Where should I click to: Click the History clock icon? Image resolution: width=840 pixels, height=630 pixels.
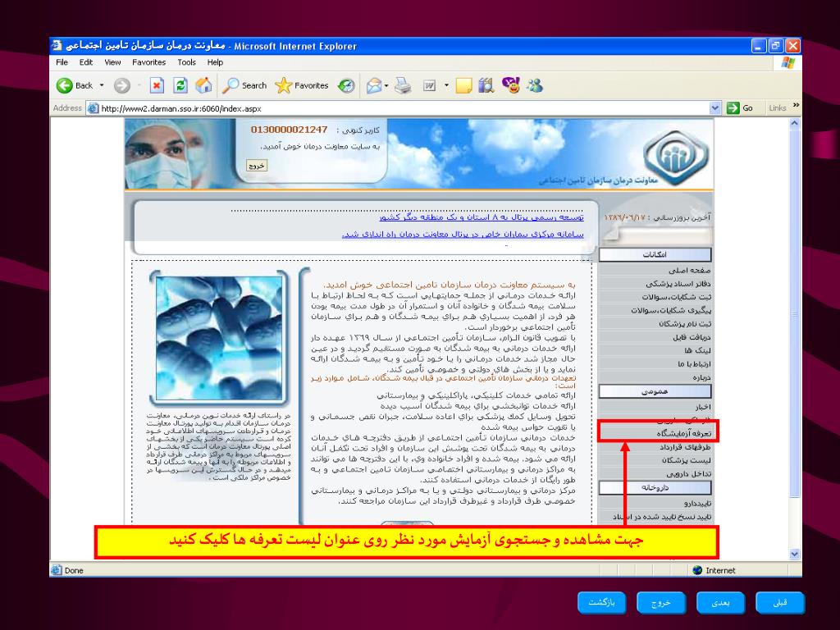346,85
